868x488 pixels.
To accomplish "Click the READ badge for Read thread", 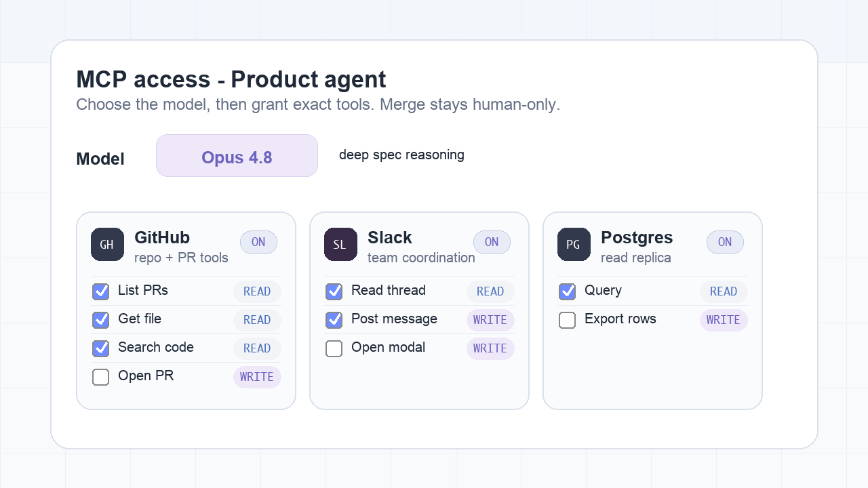I will tap(490, 291).
